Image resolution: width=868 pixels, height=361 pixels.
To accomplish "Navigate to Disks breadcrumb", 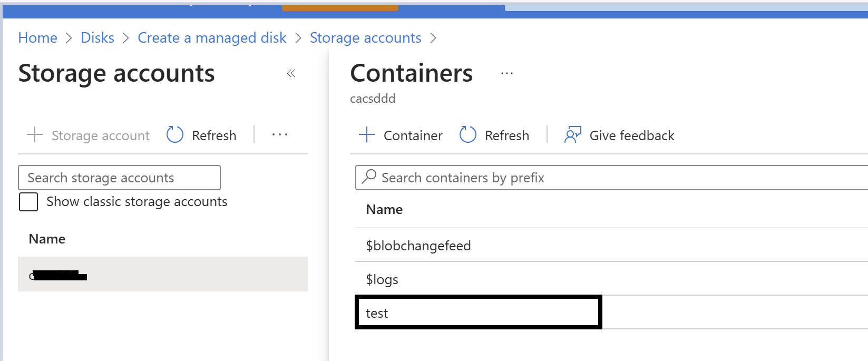I will [97, 38].
